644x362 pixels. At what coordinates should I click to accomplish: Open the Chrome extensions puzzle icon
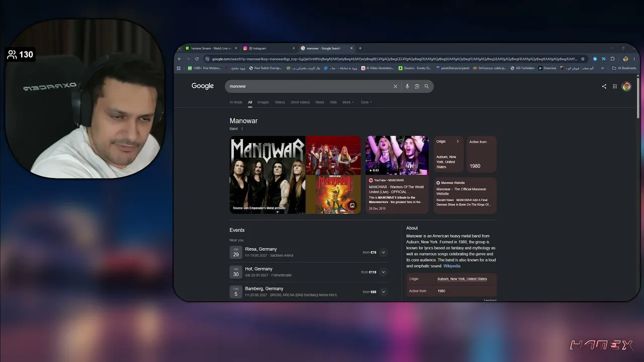(612, 59)
